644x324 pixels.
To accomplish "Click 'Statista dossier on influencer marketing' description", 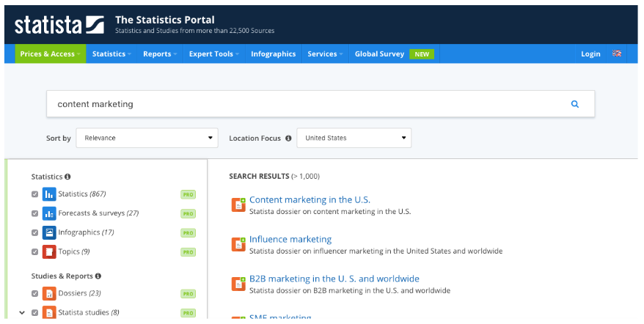I will coord(376,251).
